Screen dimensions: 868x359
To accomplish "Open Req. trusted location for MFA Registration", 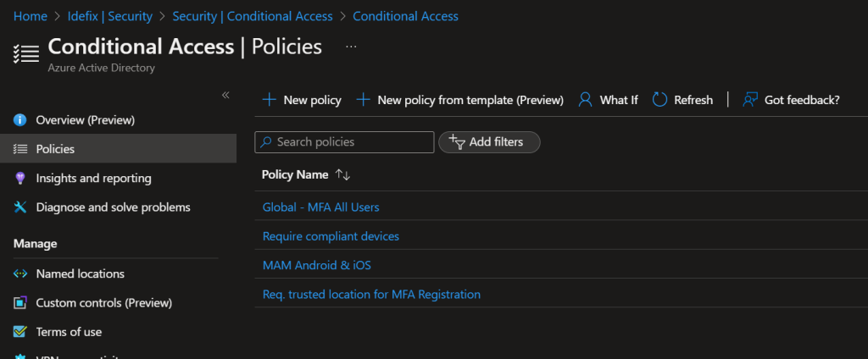I will (371, 295).
